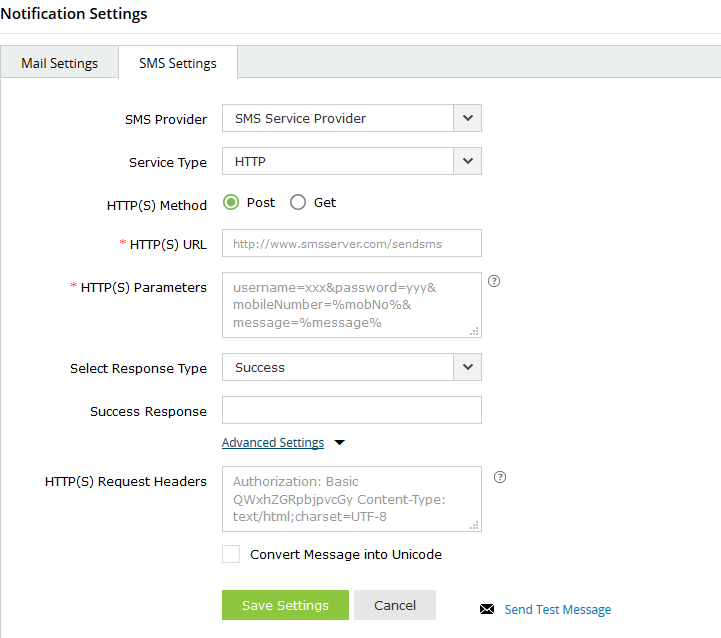Click the resize grip of HTTP(S) Parameters box

tap(475, 331)
